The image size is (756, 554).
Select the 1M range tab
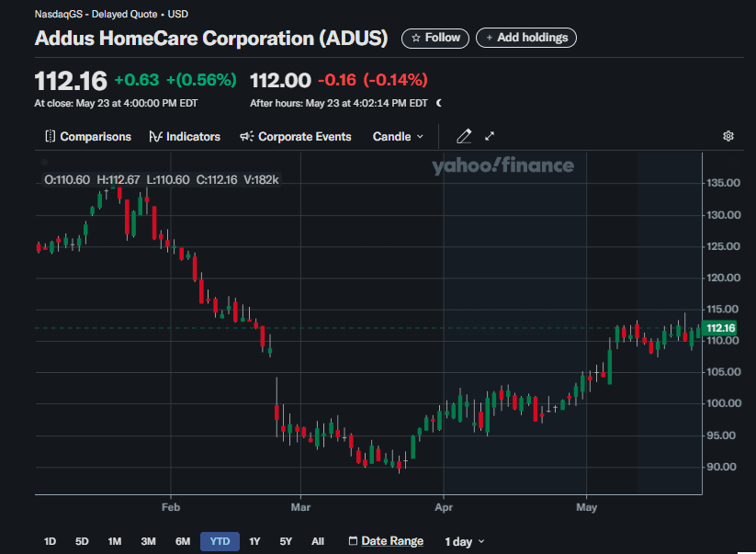114,541
